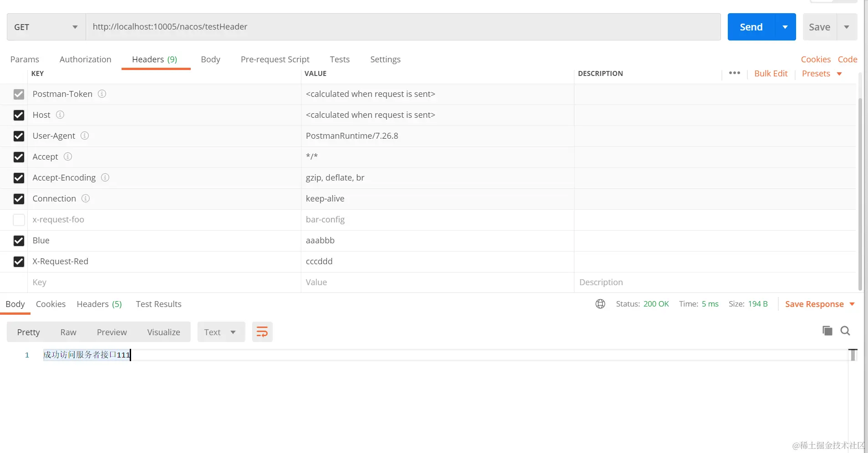Search within the response body

845,331
